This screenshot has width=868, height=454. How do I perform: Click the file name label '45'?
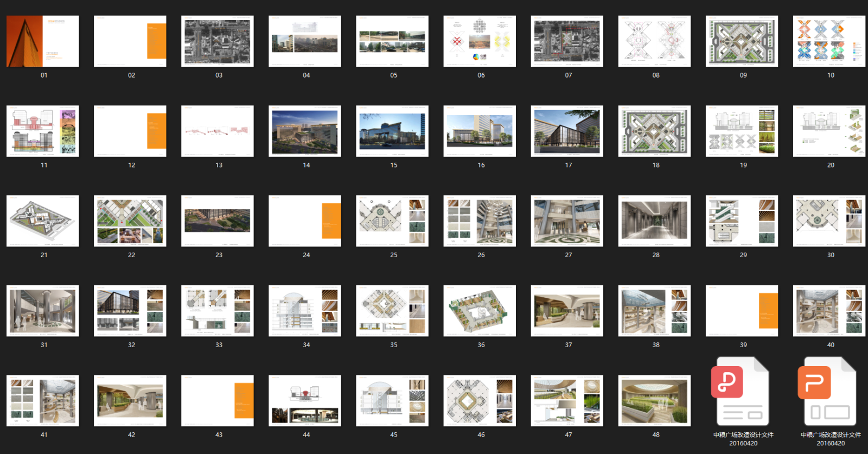(x=394, y=435)
